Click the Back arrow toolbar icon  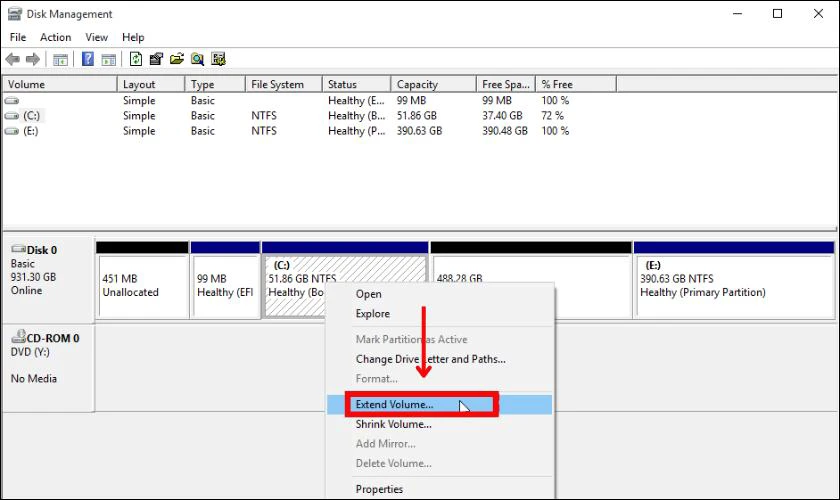click(13, 59)
